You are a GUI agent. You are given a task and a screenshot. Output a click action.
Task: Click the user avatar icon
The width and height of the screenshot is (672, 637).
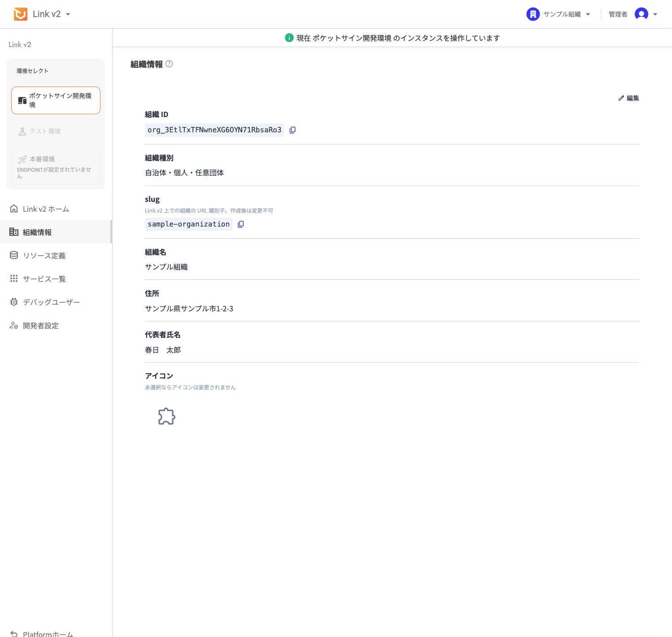(x=641, y=14)
